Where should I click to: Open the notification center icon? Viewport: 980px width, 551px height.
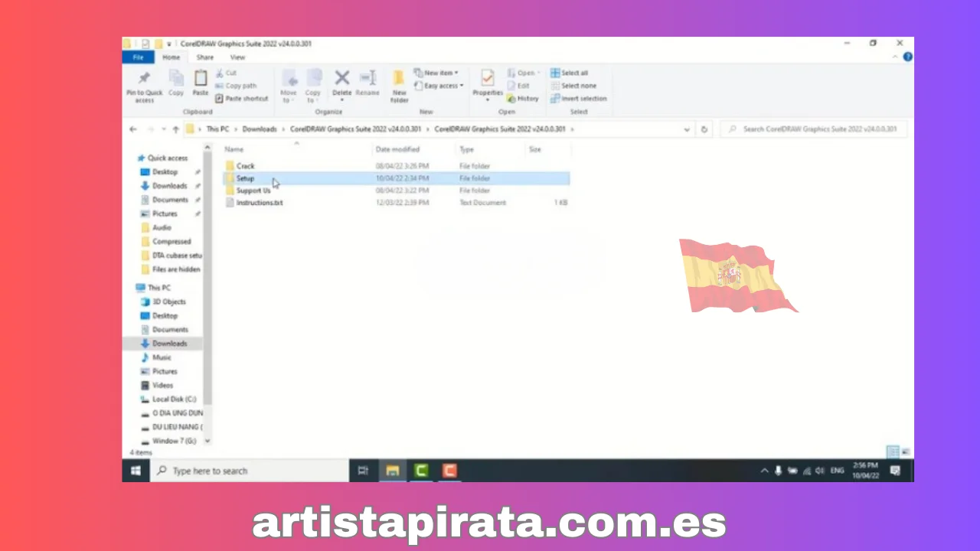click(x=894, y=471)
